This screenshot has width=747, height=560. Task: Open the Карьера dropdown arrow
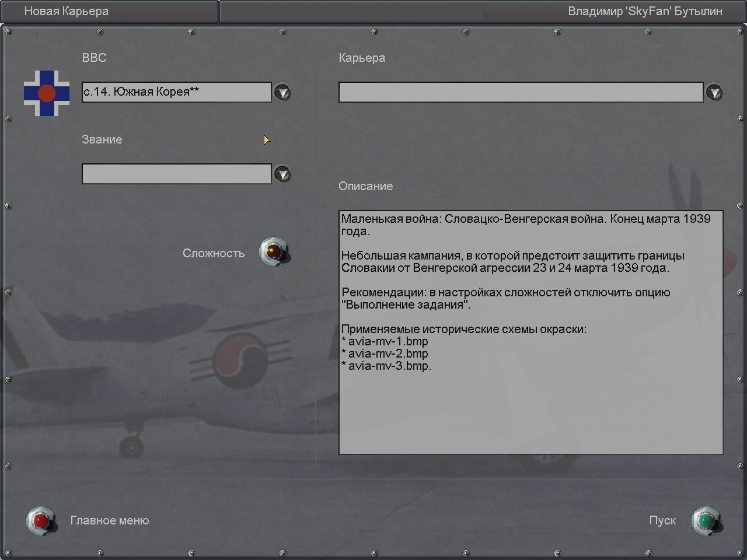(714, 92)
